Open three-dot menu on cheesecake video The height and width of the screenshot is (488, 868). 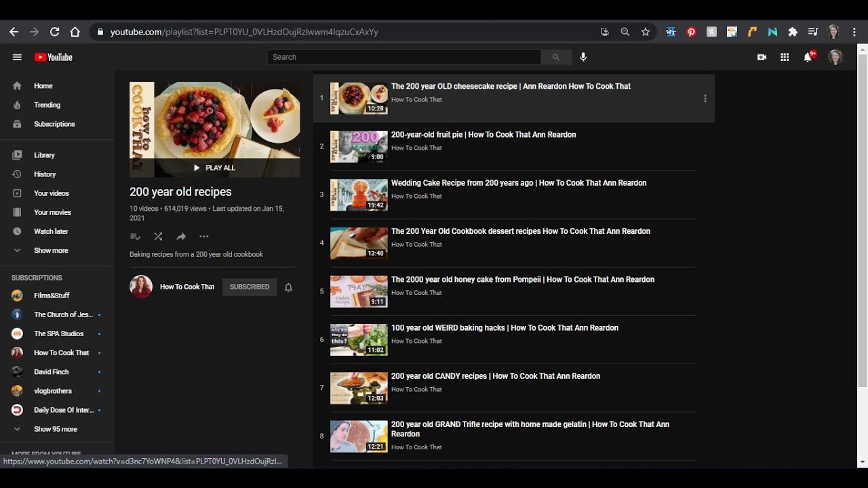pos(705,98)
